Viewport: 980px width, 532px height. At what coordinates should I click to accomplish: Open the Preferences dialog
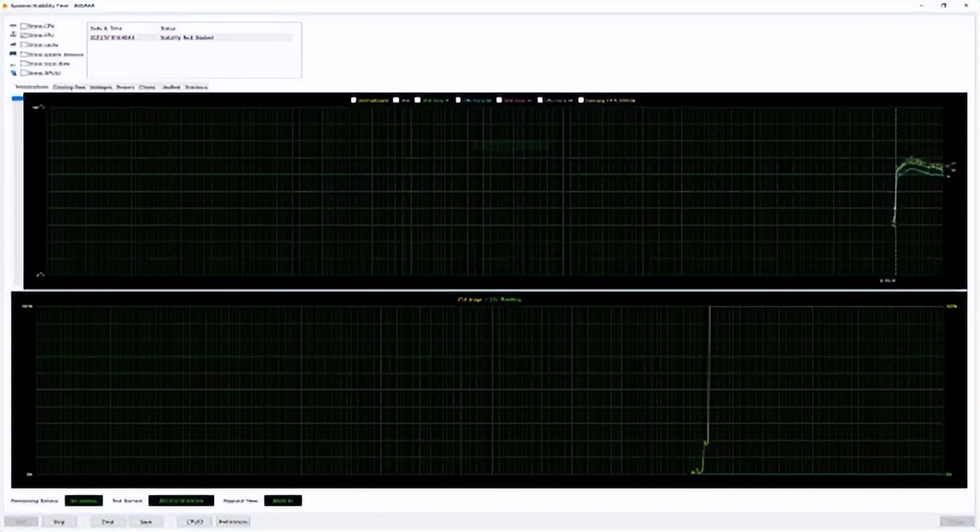234,521
